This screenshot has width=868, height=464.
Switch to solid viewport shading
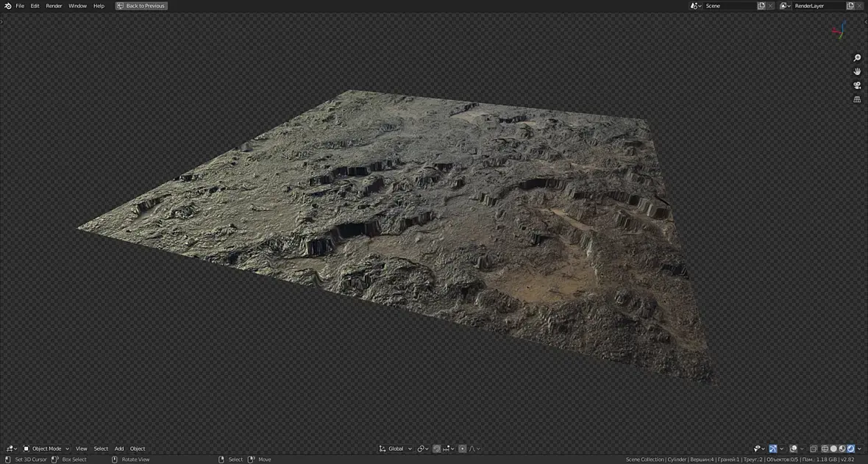pyautogui.click(x=833, y=449)
